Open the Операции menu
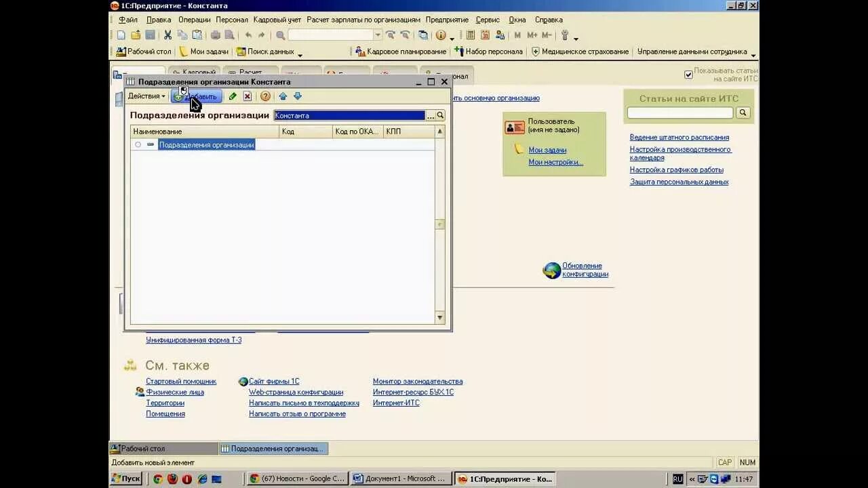The height and width of the screenshot is (488, 868). click(195, 20)
